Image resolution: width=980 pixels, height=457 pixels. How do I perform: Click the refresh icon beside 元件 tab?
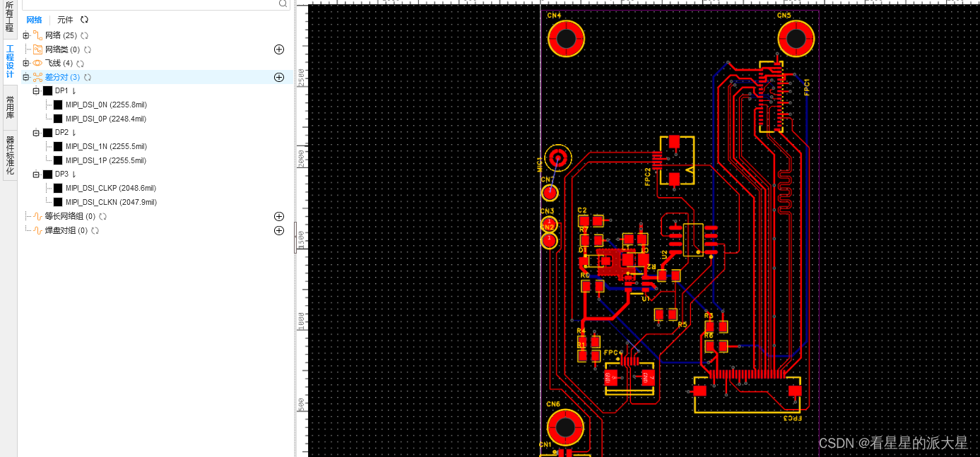[85, 20]
